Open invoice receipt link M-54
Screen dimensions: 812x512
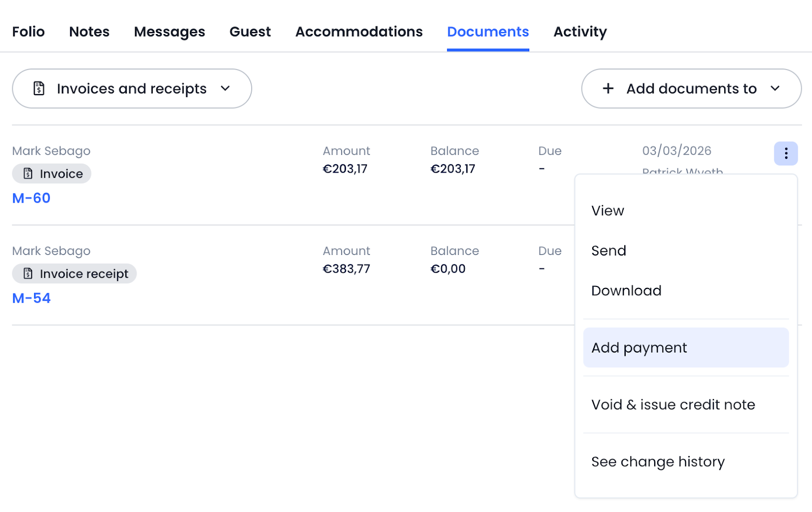(x=31, y=298)
